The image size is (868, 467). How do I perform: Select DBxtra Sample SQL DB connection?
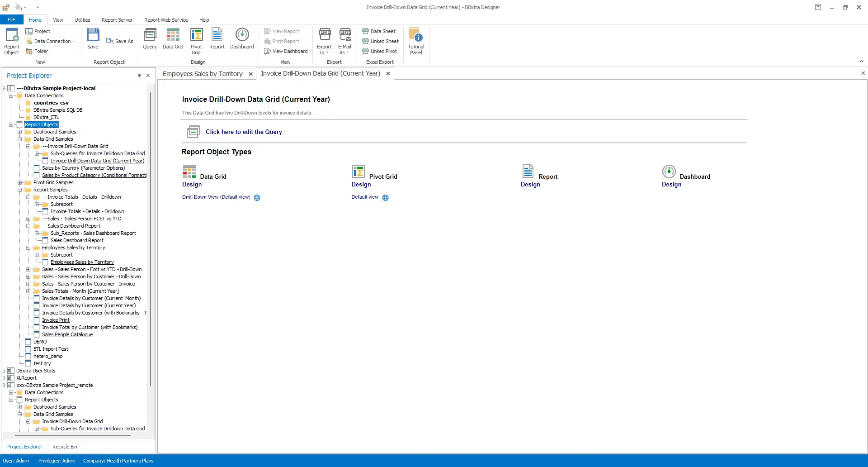point(58,110)
